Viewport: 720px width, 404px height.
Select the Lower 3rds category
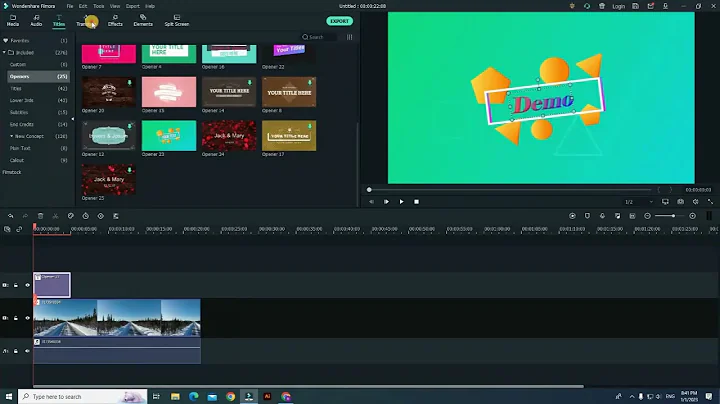(x=38, y=100)
